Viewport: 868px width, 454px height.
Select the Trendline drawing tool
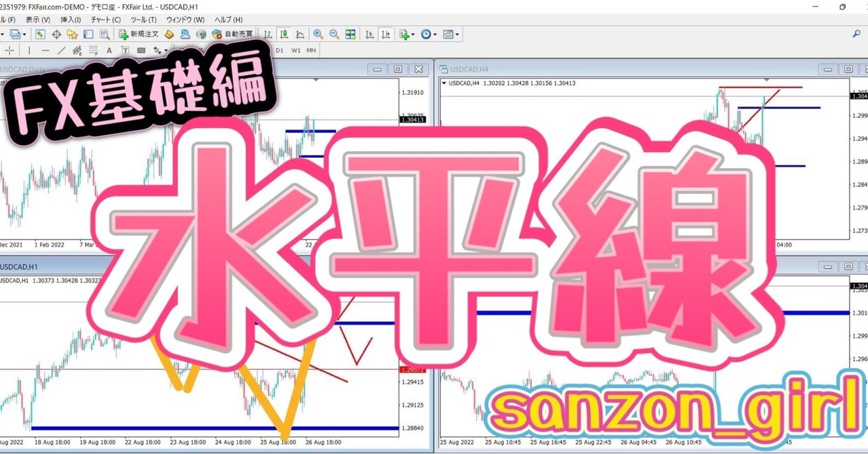(x=61, y=50)
